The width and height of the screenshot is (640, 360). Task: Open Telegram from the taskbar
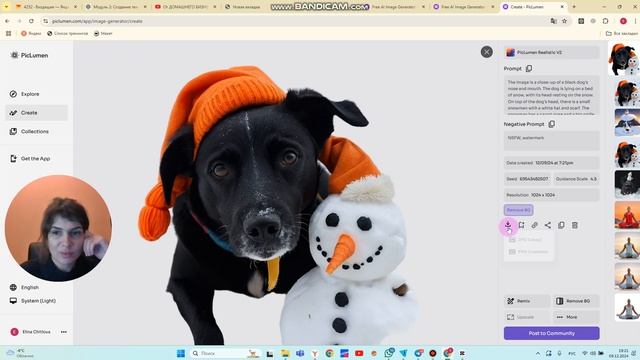click(404, 353)
